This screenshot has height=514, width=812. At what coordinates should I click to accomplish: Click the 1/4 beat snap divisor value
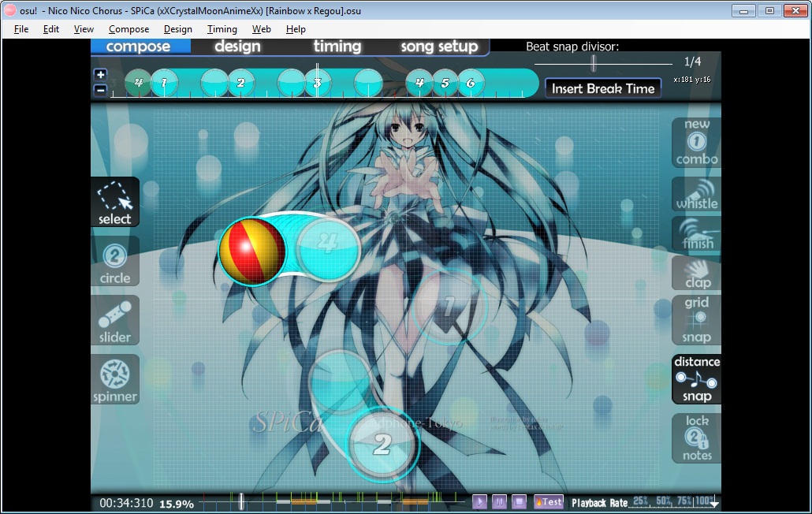tap(692, 61)
